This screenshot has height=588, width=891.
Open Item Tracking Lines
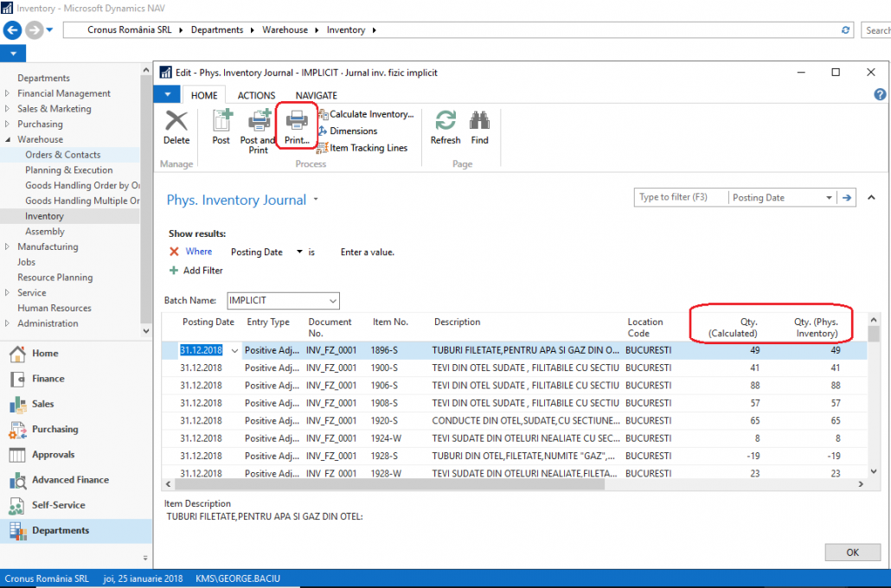[x=364, y=148]
